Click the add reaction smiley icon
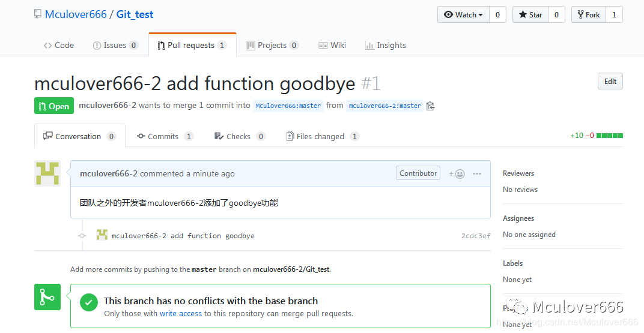644x333 pixels. click(457, 174)
